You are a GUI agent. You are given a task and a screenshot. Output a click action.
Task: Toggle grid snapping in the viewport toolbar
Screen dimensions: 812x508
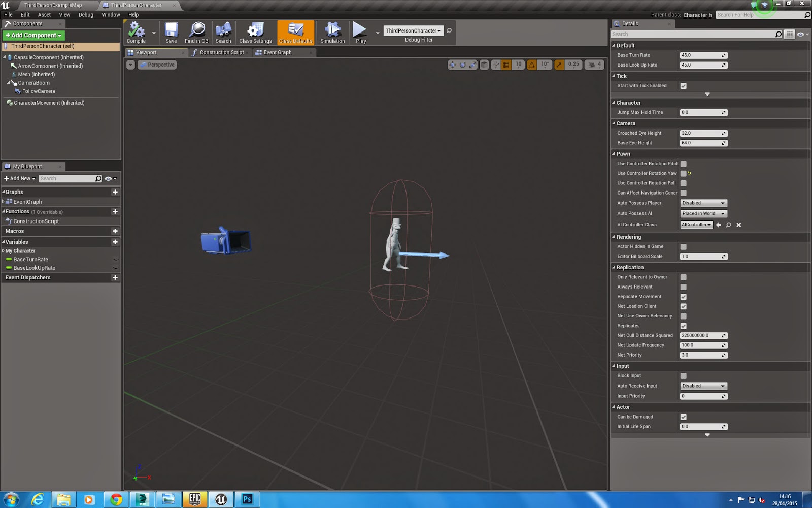506,65
